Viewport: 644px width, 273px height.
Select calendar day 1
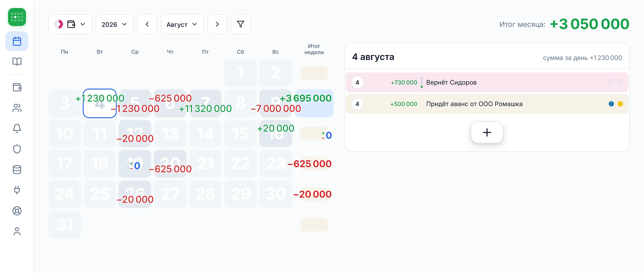(240, 73)
